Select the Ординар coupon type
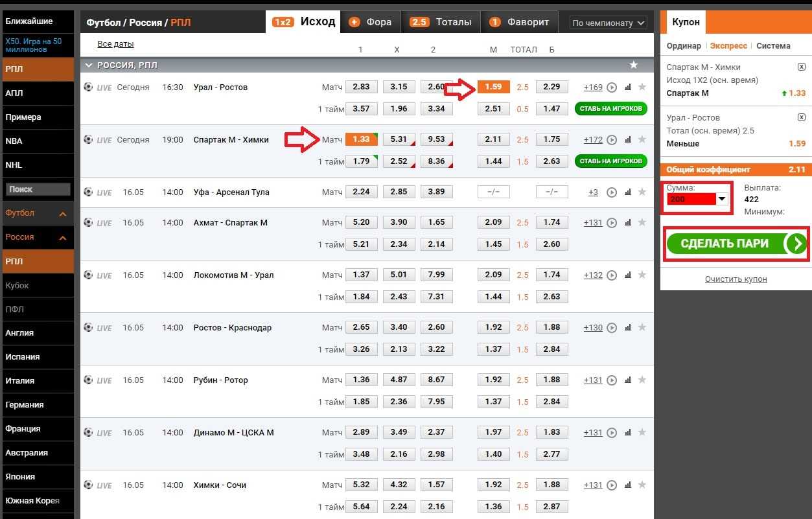The height and width of the screenshot is (519, 812). click(684, 46)
